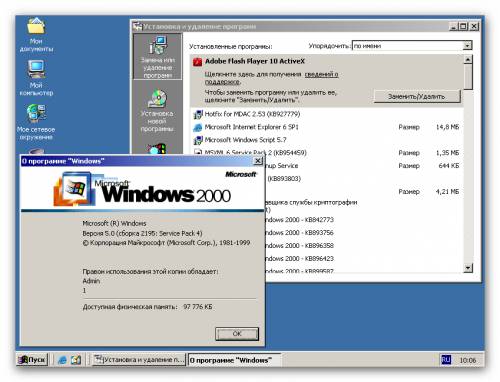Click the program list scroll down arrow
Image resolution: width=500 pixels, height=382 pixels.
click(x=468, y=268)
